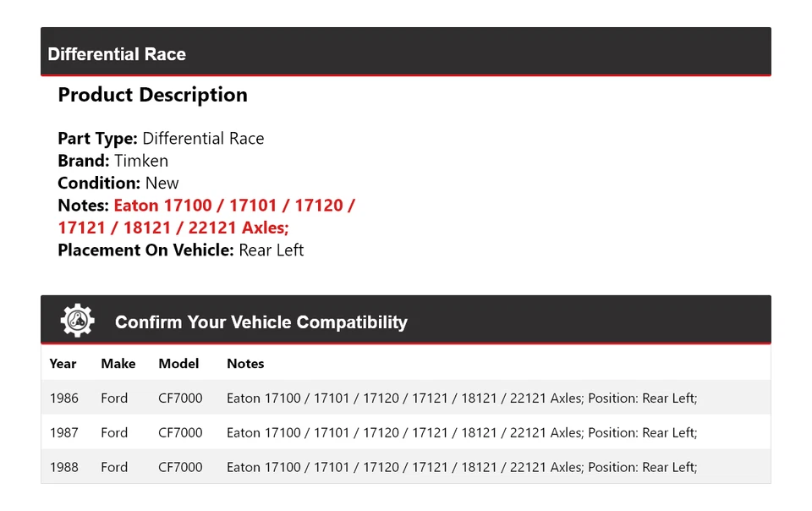Click the Part Type label
This screenshot has height=511, width=812.
pyautogui.click(x=97, y=139)
